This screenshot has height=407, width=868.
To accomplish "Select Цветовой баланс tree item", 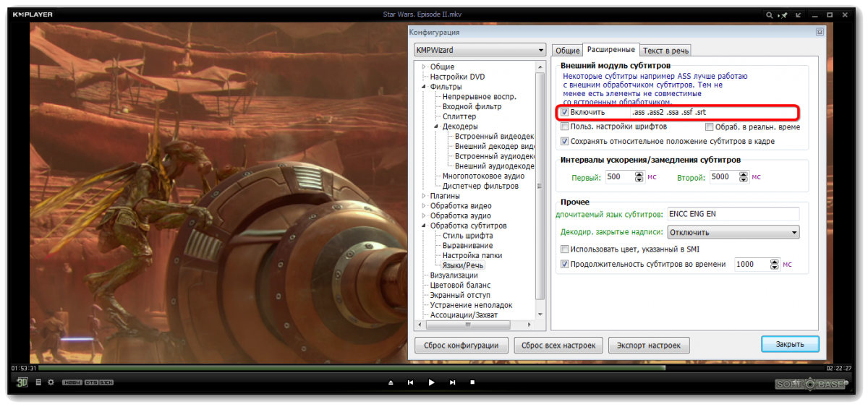I will click(460, 285).
